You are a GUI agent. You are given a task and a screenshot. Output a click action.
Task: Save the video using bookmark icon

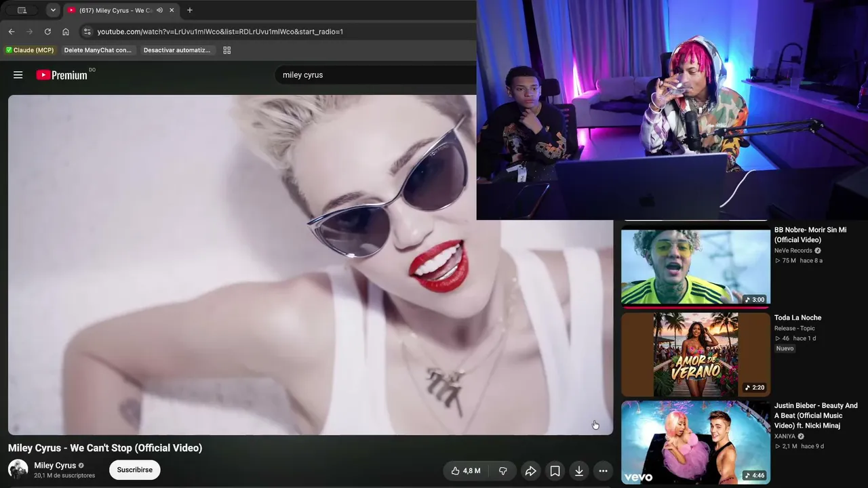[x=555, y=471]
